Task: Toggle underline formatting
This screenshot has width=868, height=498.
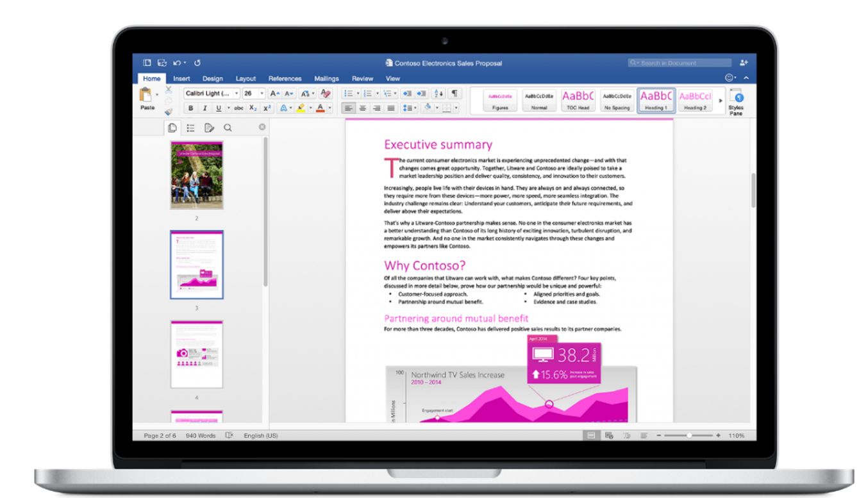Action: click(x=218, y=108)
